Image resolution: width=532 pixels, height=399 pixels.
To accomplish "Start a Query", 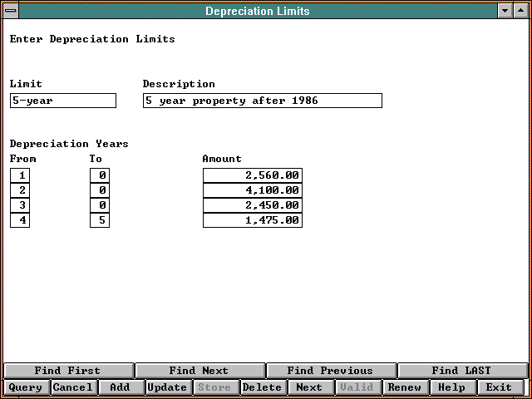I will coord(25,387).
